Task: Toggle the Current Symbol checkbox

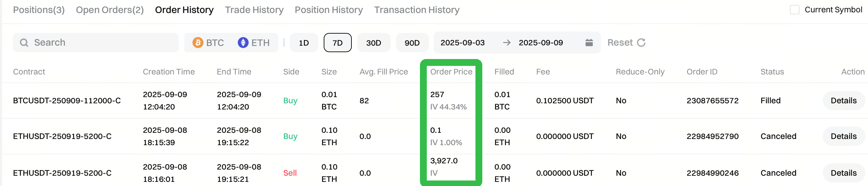Action: tap(794, 10)
